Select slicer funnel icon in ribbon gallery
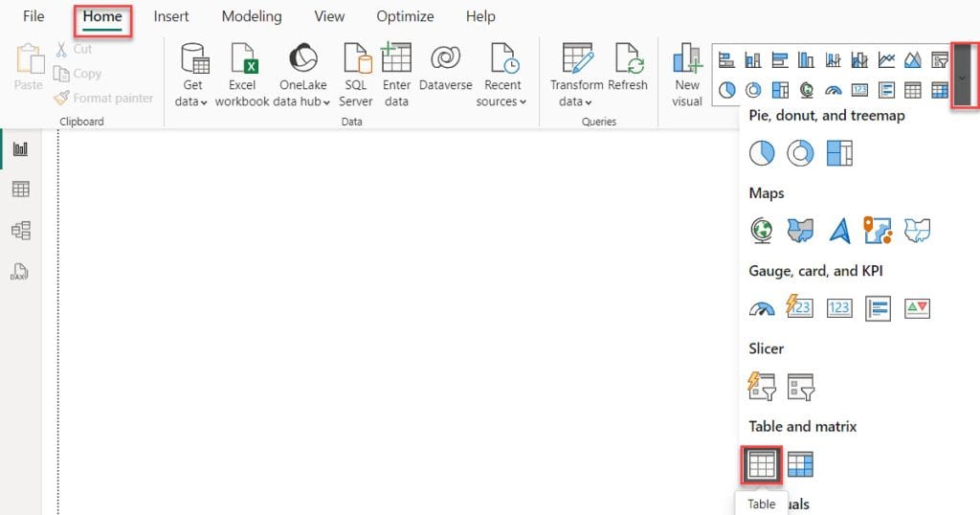 [x=940, y=60]
